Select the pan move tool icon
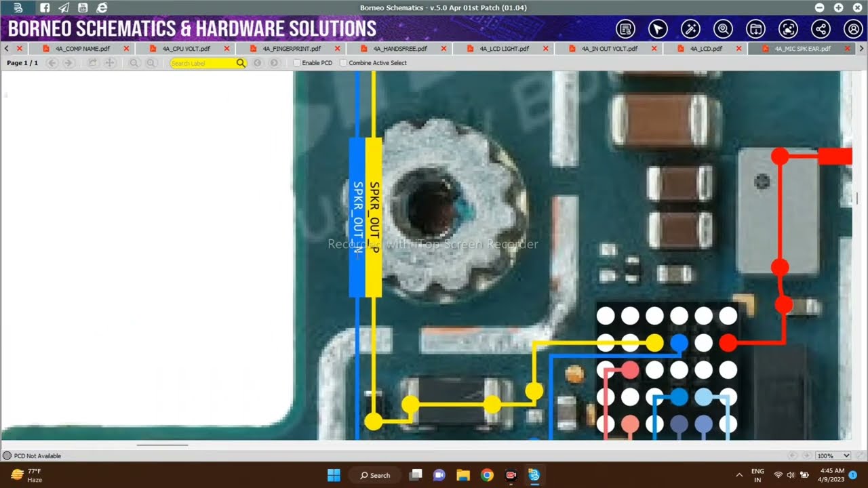 pos(110,63)
